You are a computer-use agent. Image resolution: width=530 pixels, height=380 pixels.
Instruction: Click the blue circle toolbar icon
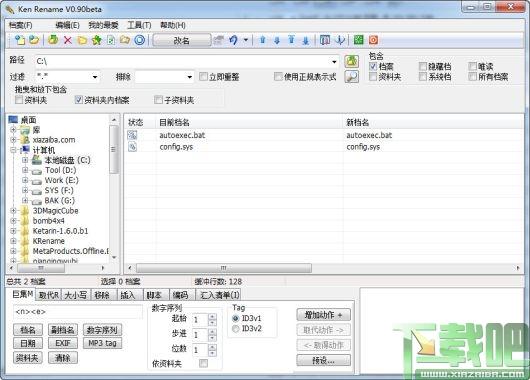coord(140,40)
